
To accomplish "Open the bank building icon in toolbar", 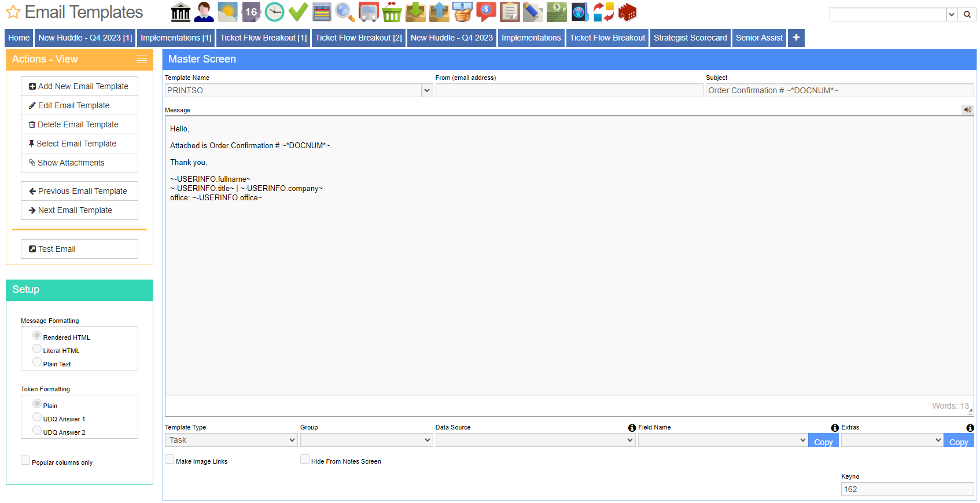I will [x=180, y=12].
